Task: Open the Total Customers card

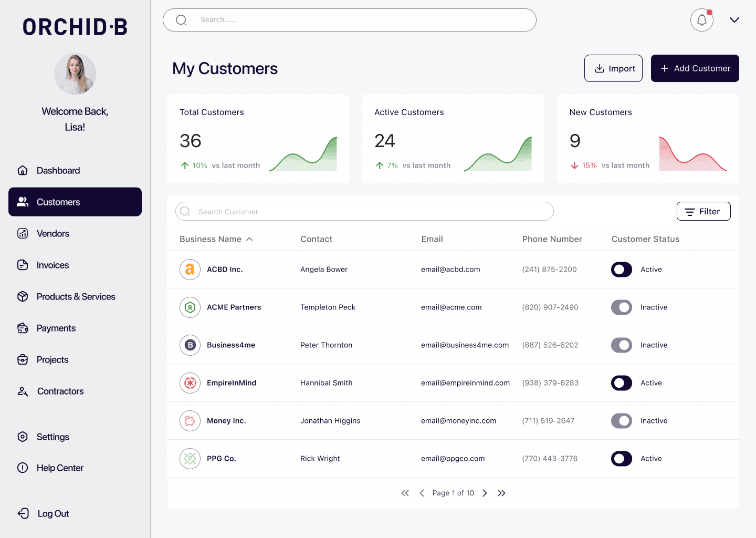Action: pyautogui.click(x=258, y=139)
